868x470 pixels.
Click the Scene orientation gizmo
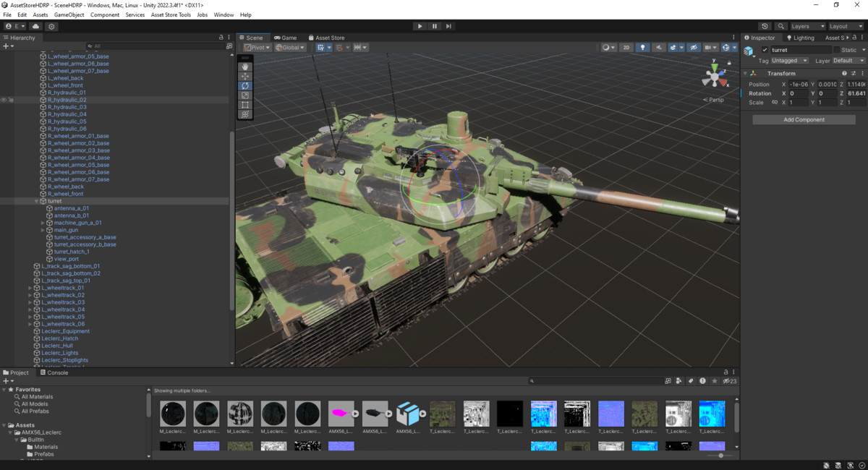pyautogui.click(x=715, y=75)
